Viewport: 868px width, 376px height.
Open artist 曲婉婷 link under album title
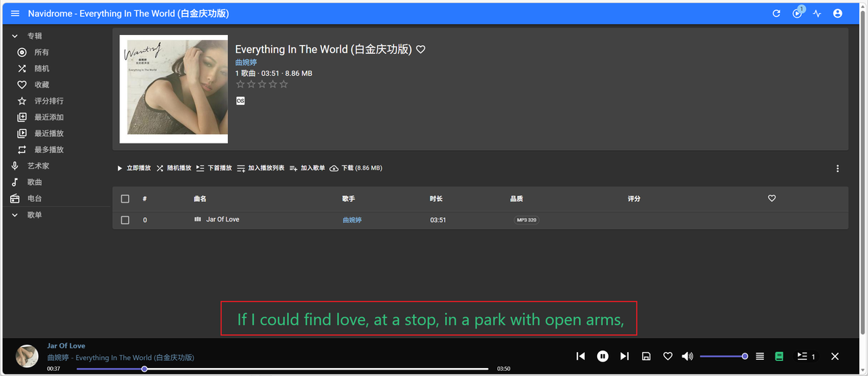tap(246, 63)
